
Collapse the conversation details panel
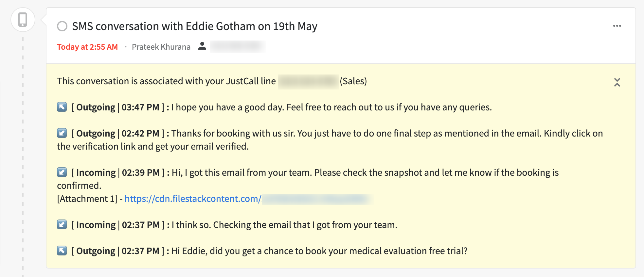[x=617, y=82]
